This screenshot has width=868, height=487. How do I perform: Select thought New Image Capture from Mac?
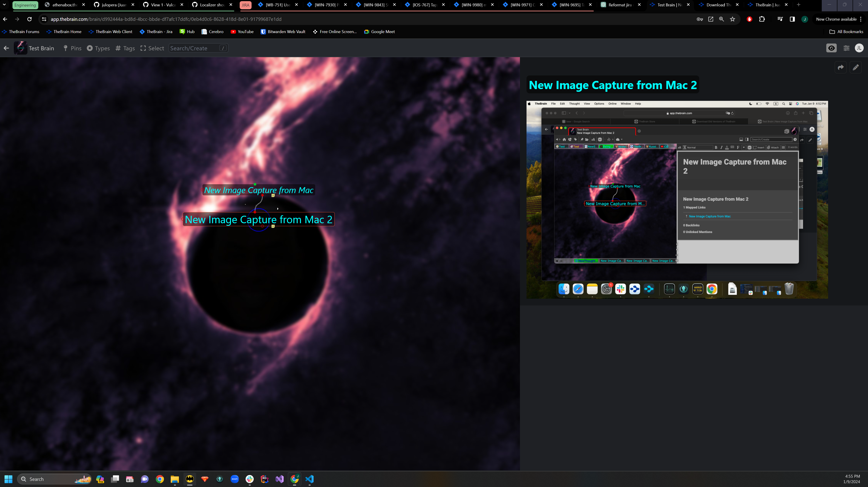(x=258, y=190)
